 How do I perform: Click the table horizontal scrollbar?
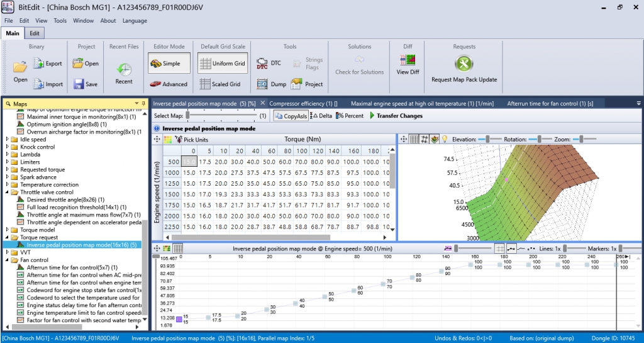coord(251,237)
